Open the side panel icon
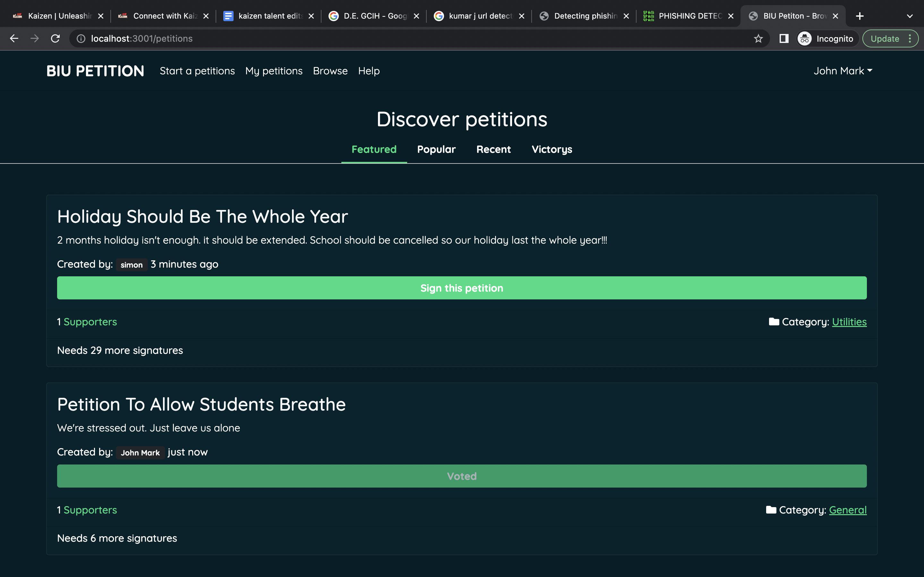 (784, 38)
